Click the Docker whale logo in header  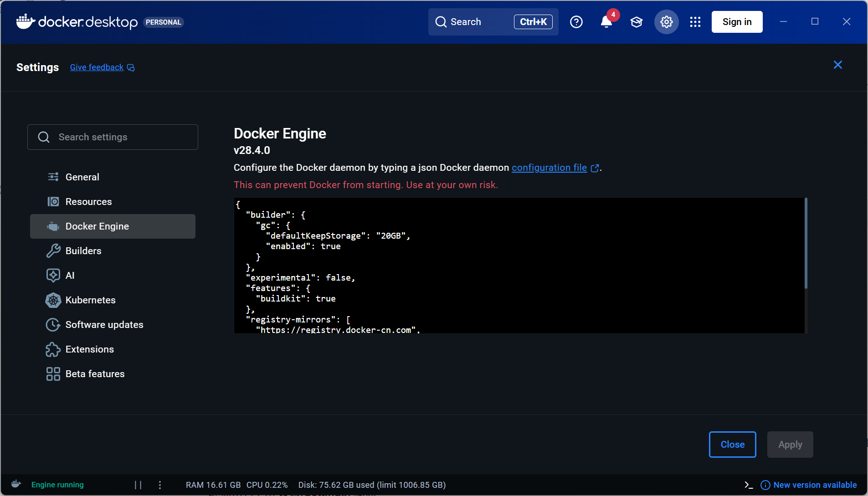(x=26, y=21)
